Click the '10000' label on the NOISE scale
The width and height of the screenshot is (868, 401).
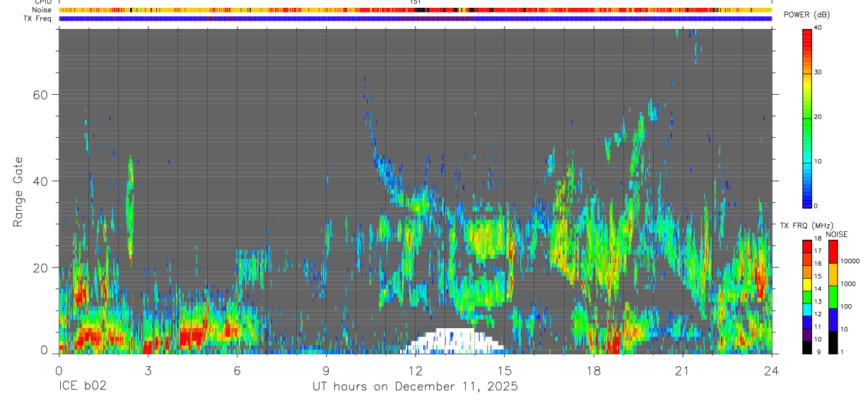(851, 262)
